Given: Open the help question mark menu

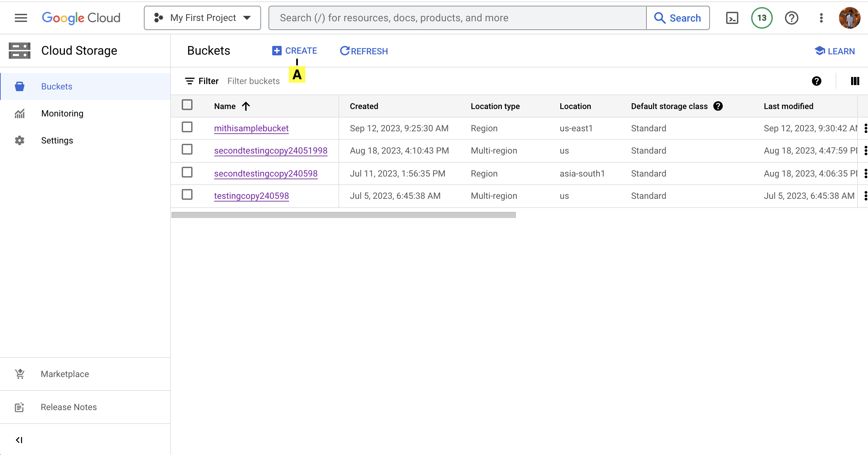Looking at the screenshot, I should (x=791, y=18).
